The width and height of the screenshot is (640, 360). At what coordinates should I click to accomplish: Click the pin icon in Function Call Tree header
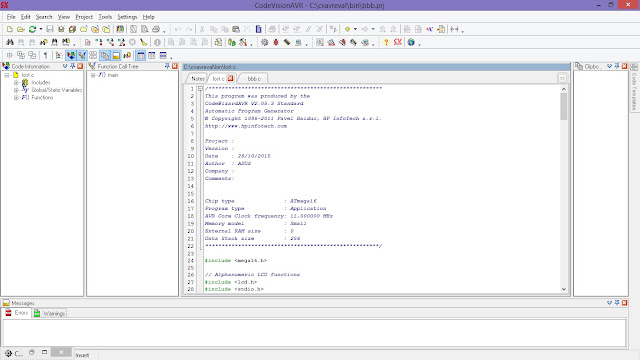click(167, 66)
